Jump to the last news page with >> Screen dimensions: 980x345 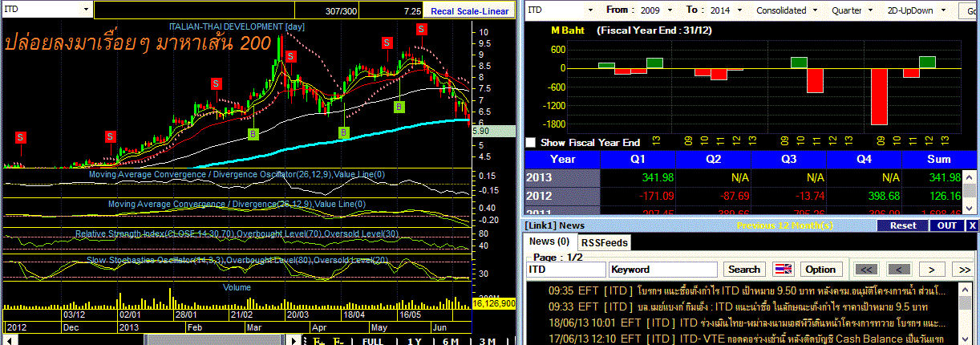[964, 270]
